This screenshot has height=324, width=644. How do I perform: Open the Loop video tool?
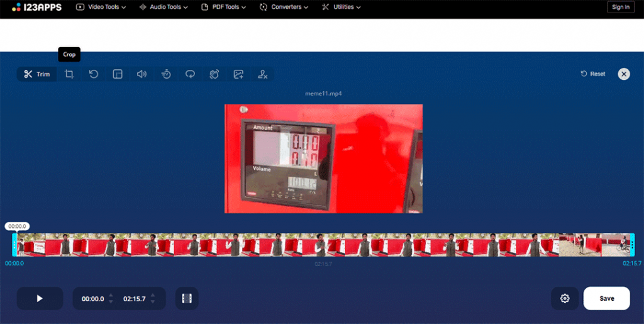(x=190, y=74)
